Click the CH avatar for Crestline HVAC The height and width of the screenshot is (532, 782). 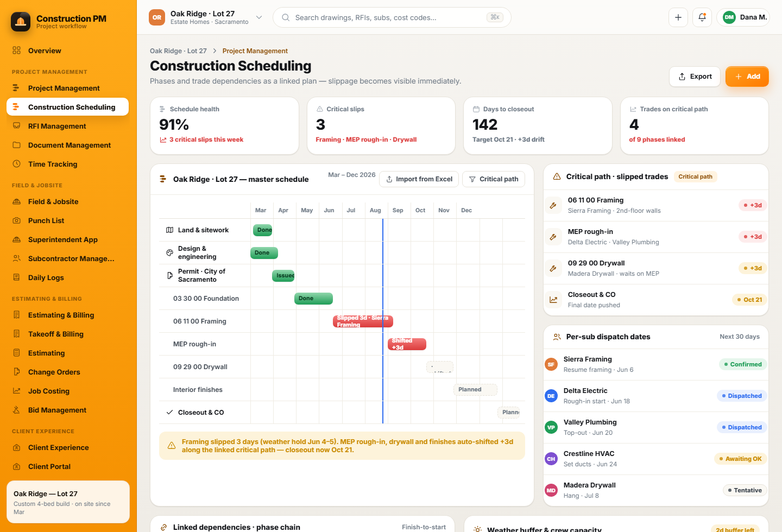[x=551, y=459]
